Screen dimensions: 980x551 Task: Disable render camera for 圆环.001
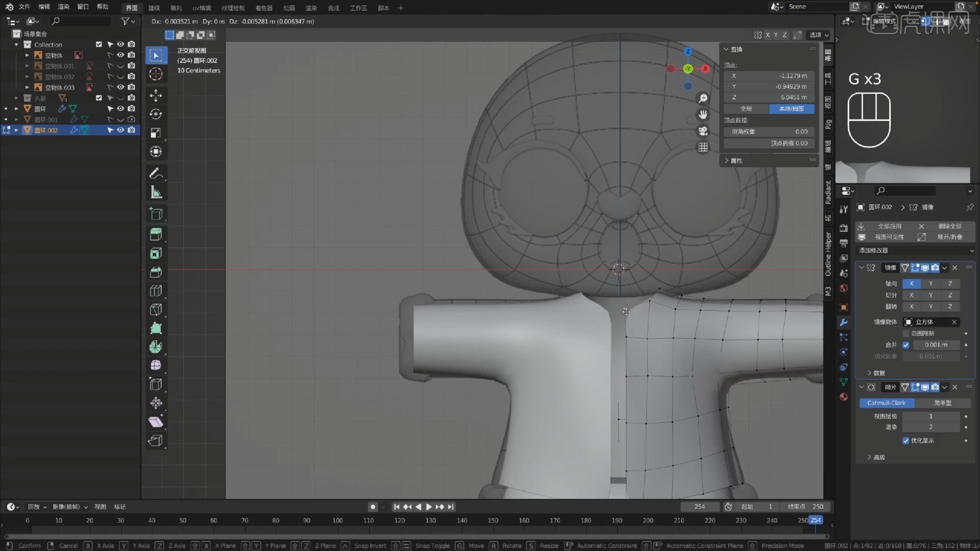pos(132,119)
